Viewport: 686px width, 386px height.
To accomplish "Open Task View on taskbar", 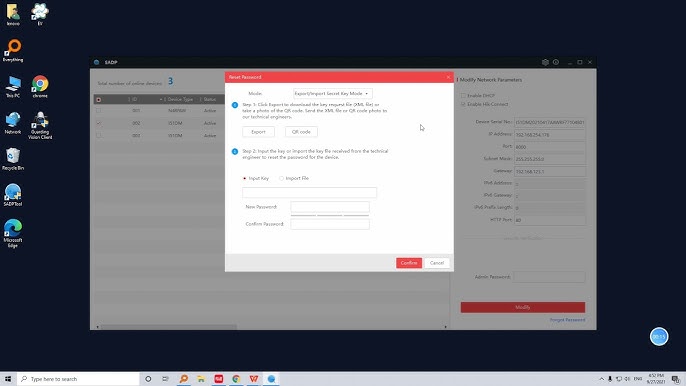I will tap(165, 379).
